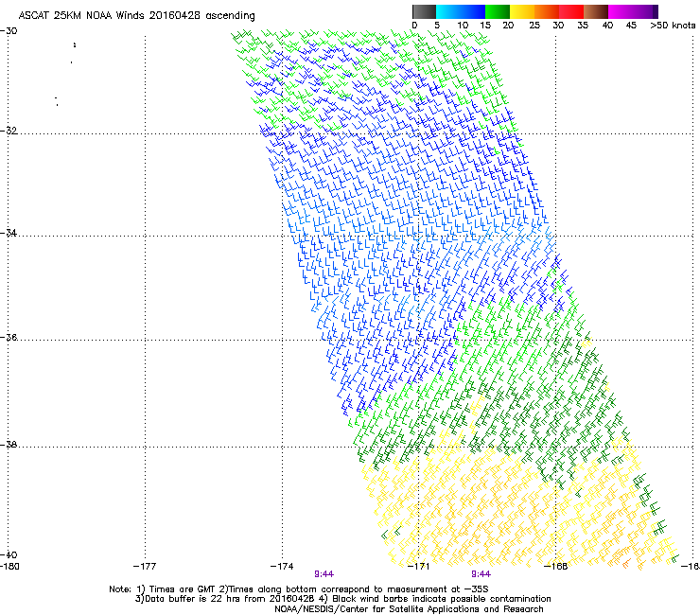
Task: Click the '20' color bar tick label
Action: 508,26
